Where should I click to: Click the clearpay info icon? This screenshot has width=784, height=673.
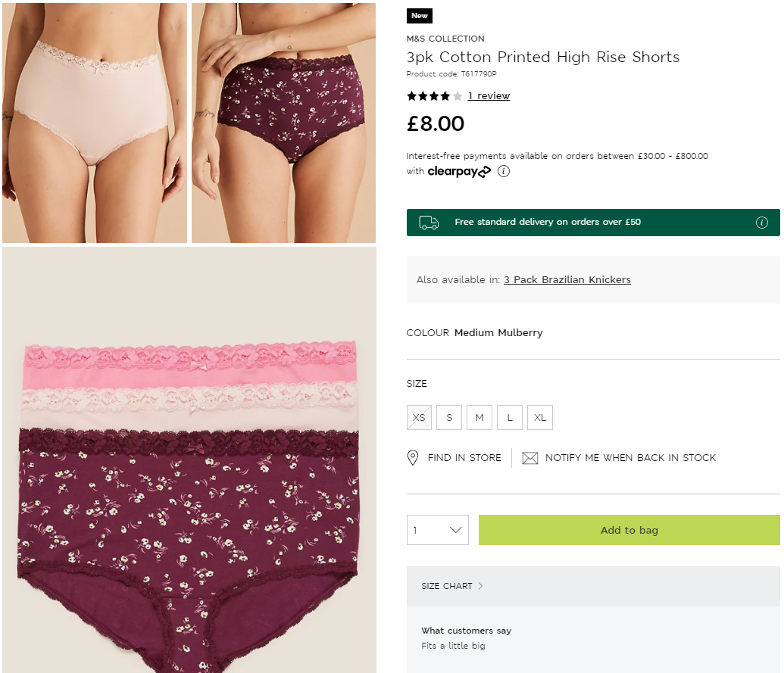[x=504, y=171]
